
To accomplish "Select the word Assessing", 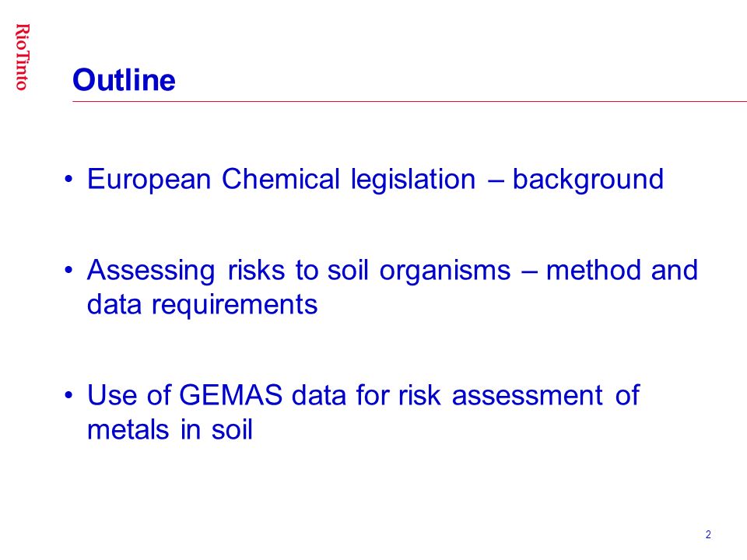I will [151, 271].
